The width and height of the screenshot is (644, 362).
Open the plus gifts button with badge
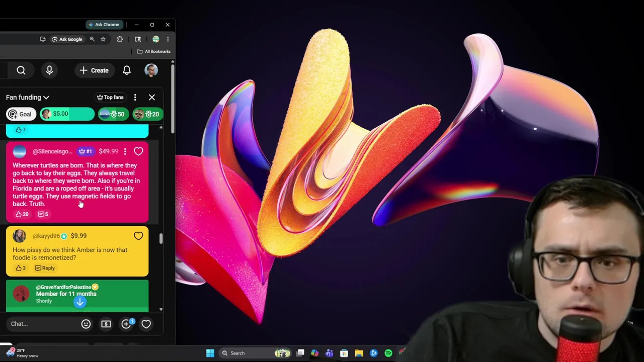[x=126, y=324]
